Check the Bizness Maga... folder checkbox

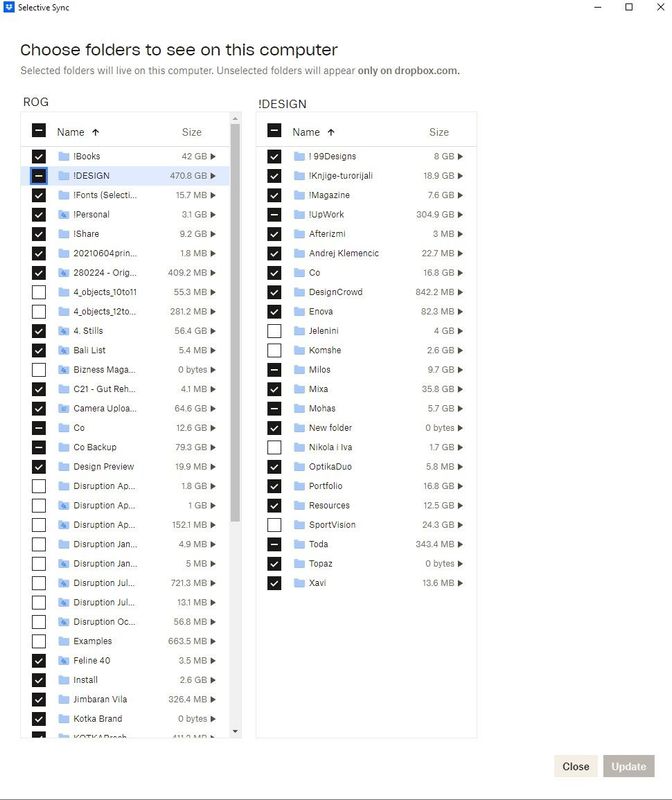coord(39,369)
